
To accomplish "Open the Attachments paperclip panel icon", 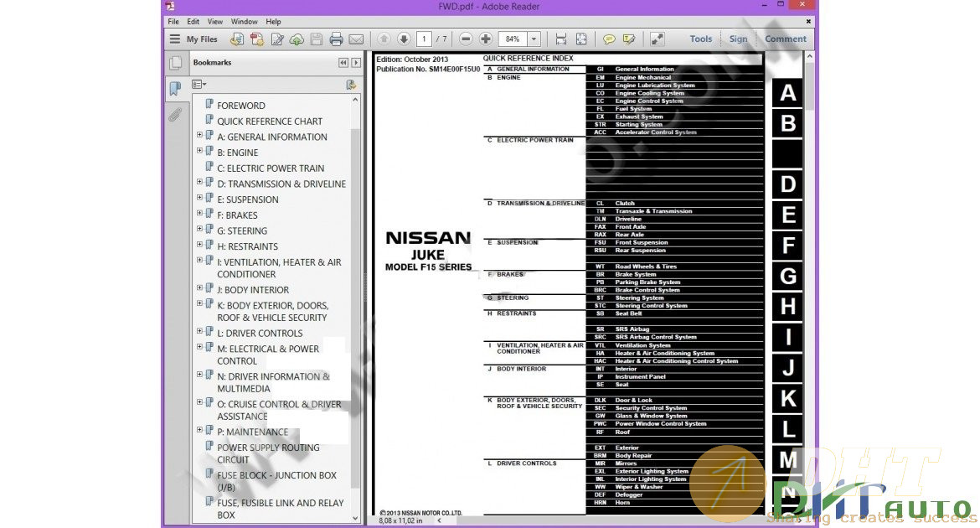I will coord(176,115).
